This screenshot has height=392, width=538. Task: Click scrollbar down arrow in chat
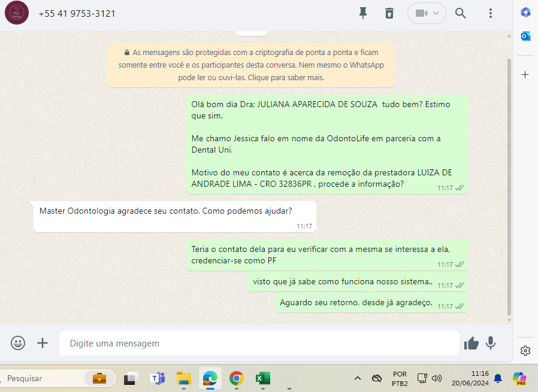509,320
